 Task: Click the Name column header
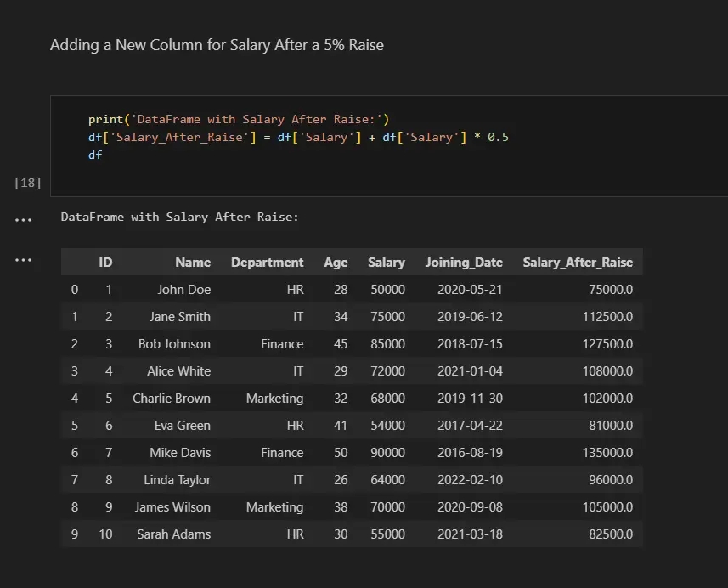click(193, 263)
